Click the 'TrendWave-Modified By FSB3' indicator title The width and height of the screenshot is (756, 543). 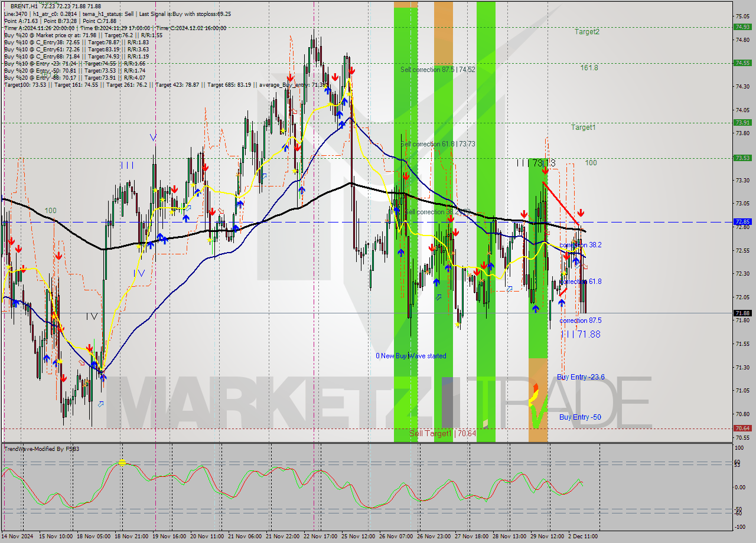(x=41, y=449)
